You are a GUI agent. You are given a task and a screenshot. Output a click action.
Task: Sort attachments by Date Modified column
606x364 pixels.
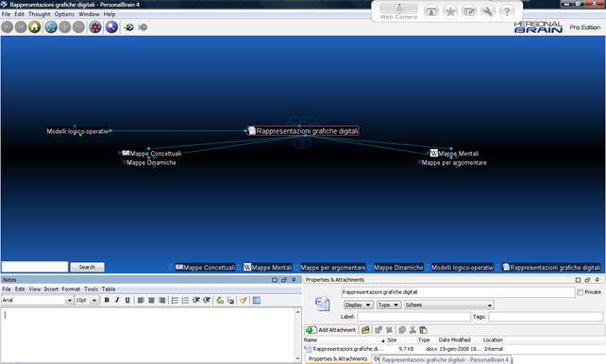pos(455,340)
